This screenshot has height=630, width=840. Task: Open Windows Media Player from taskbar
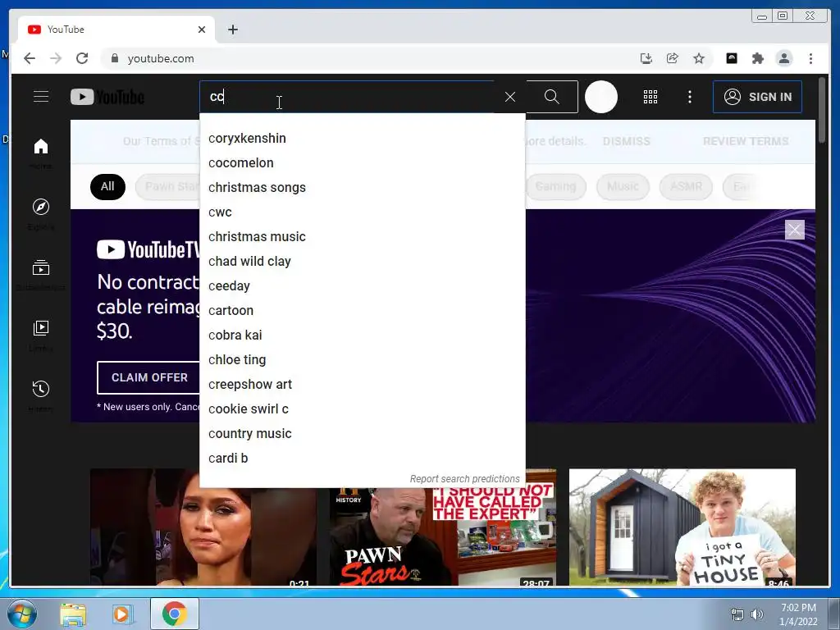(x=122, y=614)
